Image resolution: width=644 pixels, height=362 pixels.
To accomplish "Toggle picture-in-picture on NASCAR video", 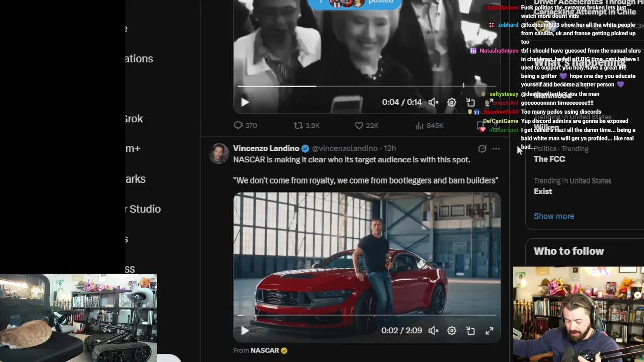I will (x=470, y=331).
